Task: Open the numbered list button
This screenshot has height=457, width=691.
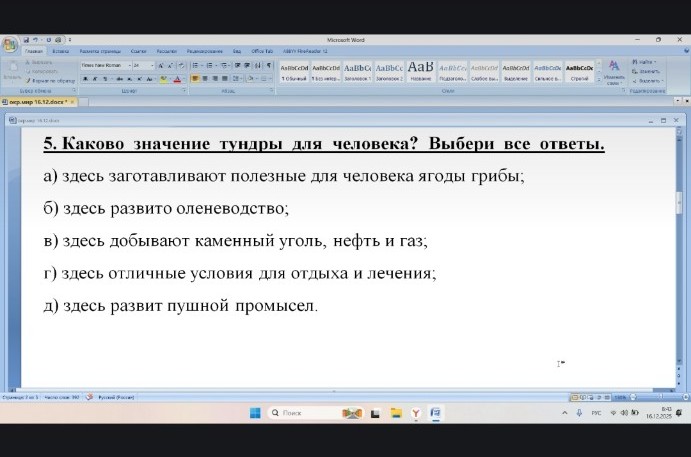Action: click(211, 65)
